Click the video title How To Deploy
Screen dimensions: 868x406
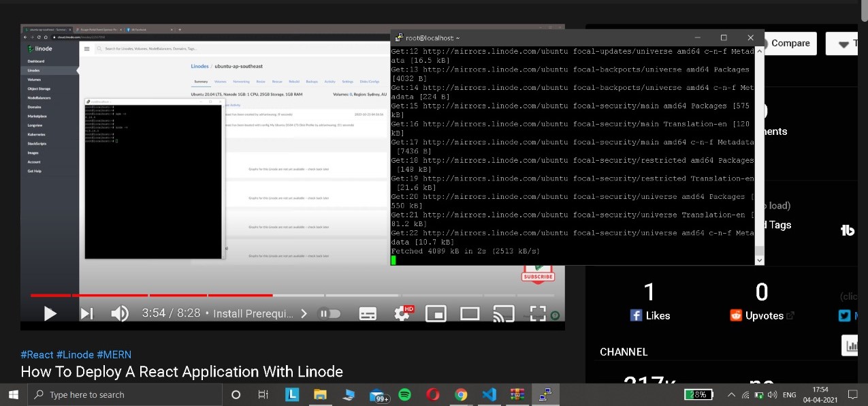pos(182,371)
